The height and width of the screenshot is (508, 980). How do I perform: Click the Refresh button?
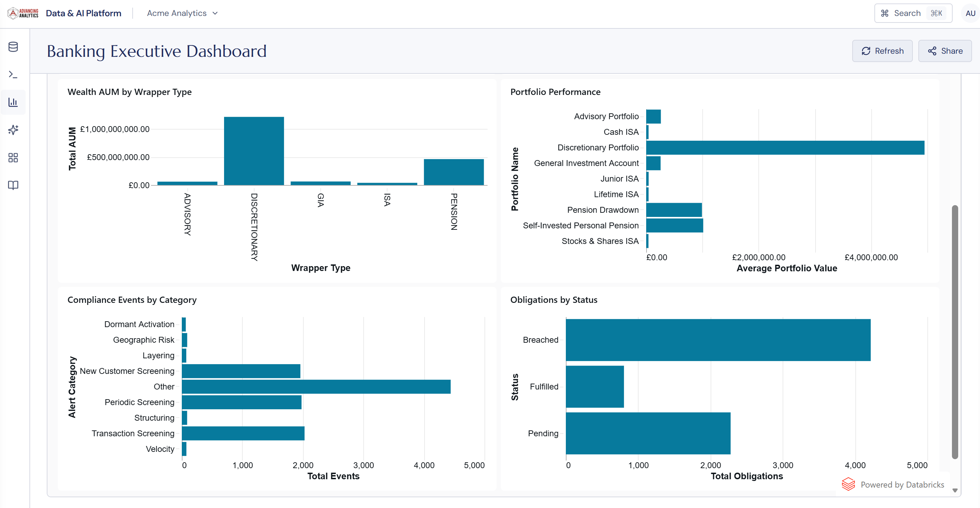point(882,51)
